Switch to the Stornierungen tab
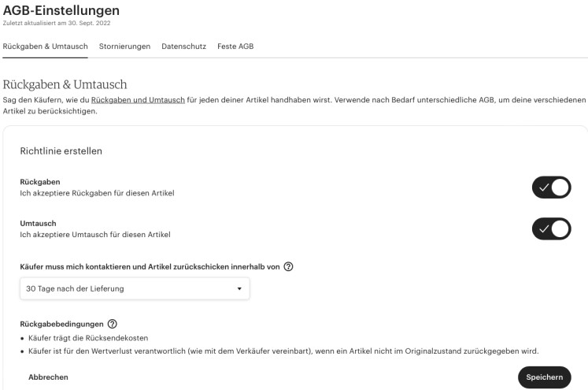This screenshot has height=390, width=588. pos(124,46)
